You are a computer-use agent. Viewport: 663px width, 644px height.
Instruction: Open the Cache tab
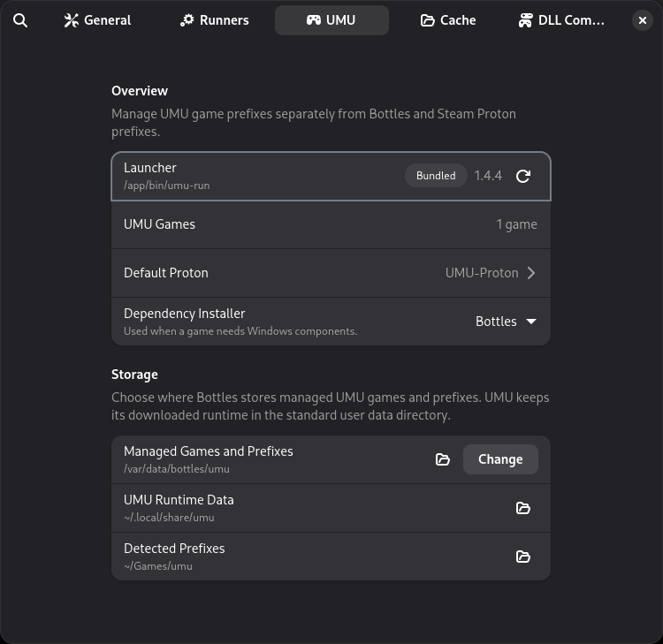(x=448, y=20)
